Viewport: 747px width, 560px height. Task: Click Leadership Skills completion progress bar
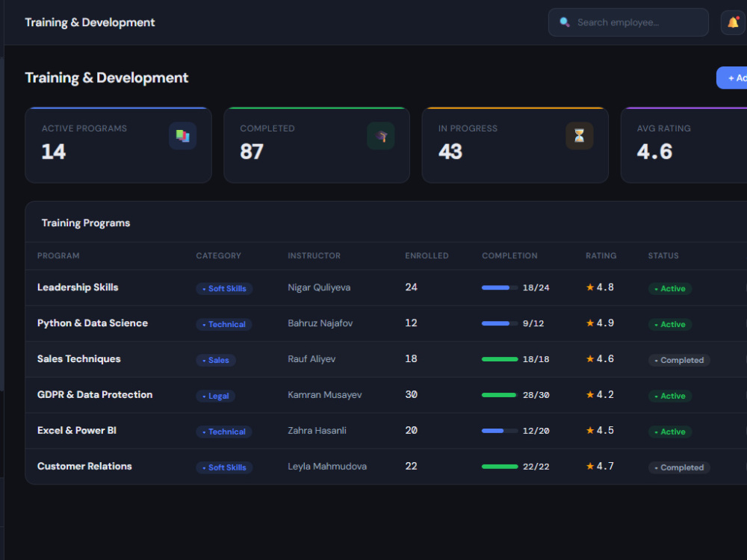click(500, 287)
